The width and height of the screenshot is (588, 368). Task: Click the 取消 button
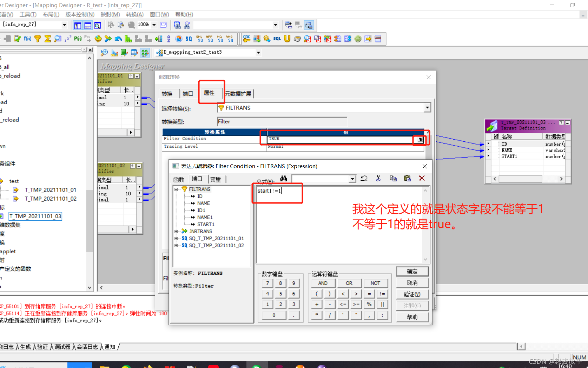pos(412,283)
